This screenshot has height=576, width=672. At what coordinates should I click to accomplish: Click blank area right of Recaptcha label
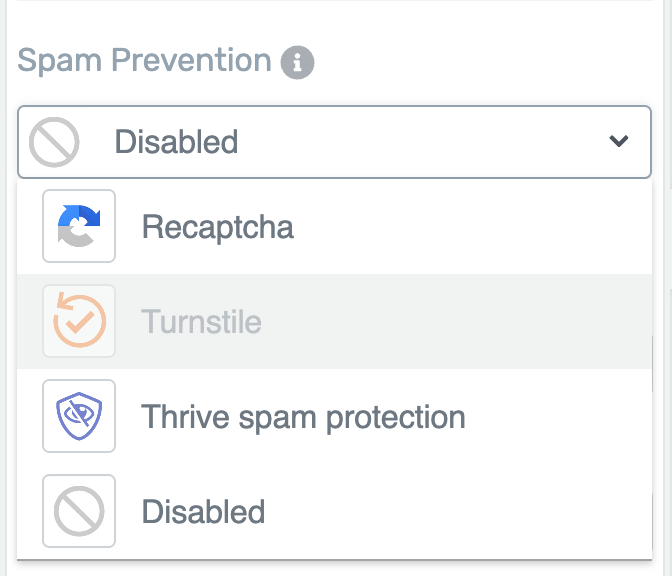471,226
